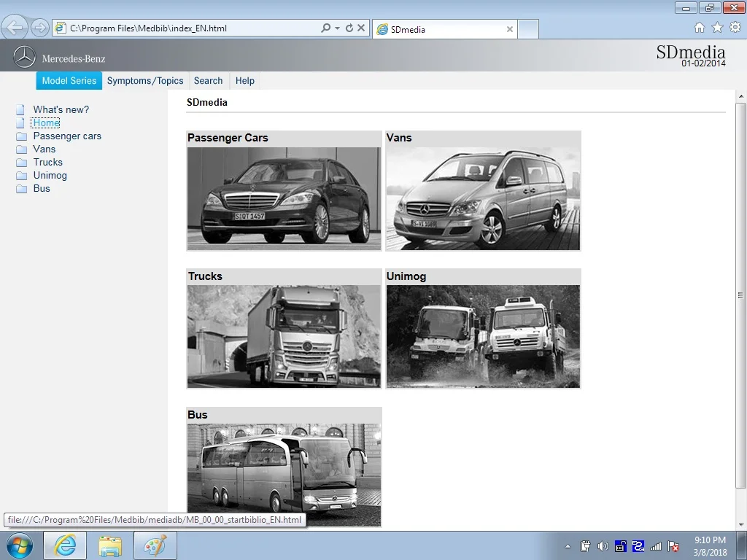Click Internet Explorer in the taskbar
Screen dimensions: 747x560
click(x=65, y=545)
